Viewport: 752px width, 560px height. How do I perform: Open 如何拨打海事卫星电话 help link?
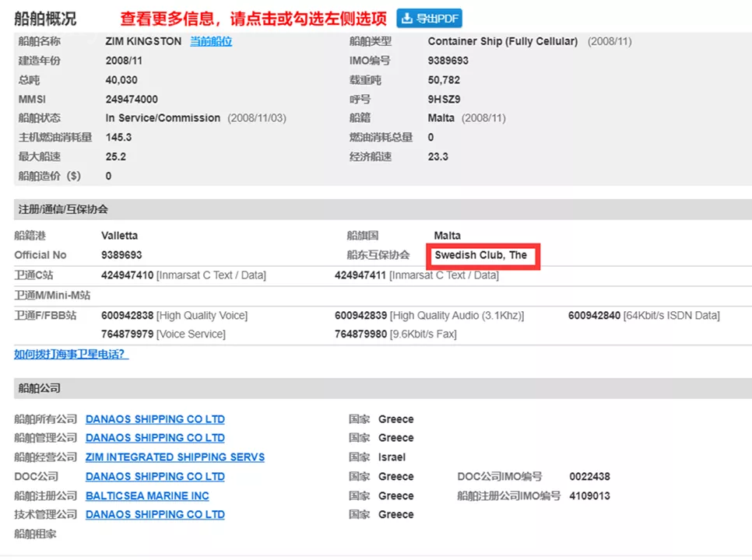(71, 354)
